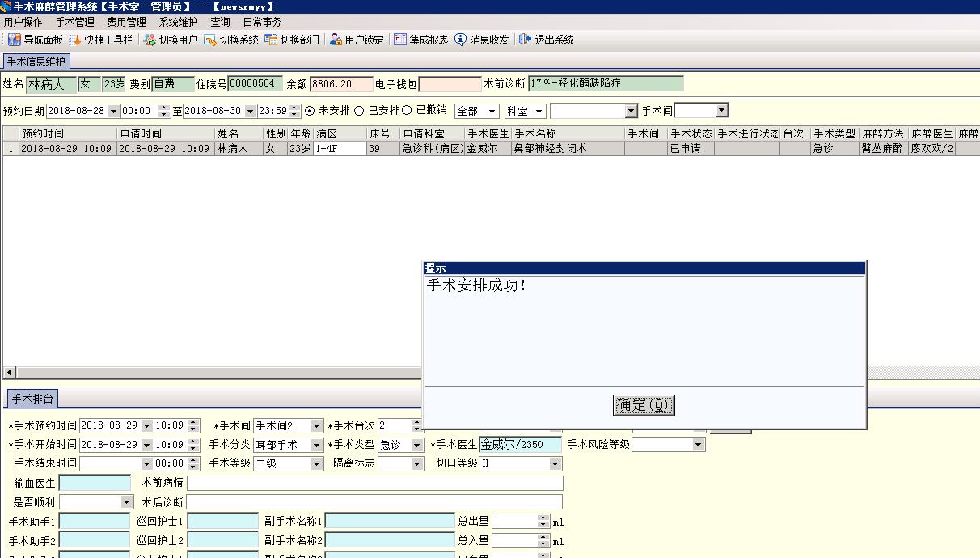Click the 输血医生 input field
The height and width of the screenshot is (558, 980).
pyautogui.click(x=95, y=483)
